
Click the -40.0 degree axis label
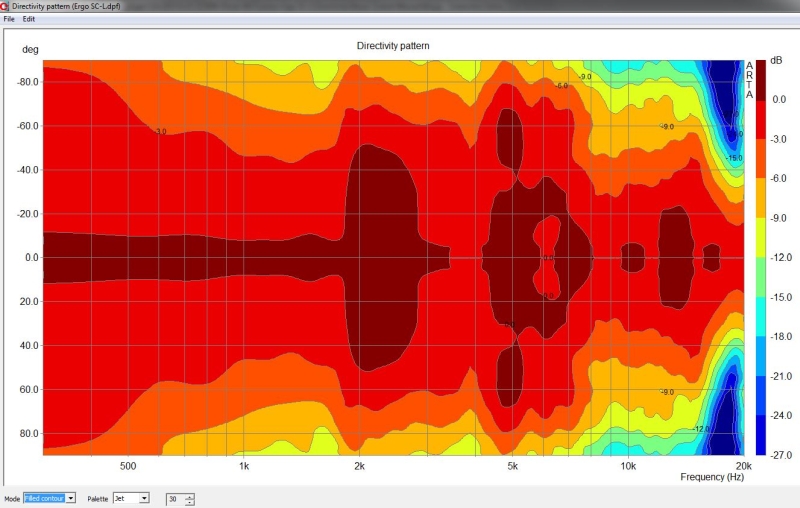click(x=28, y=170)
